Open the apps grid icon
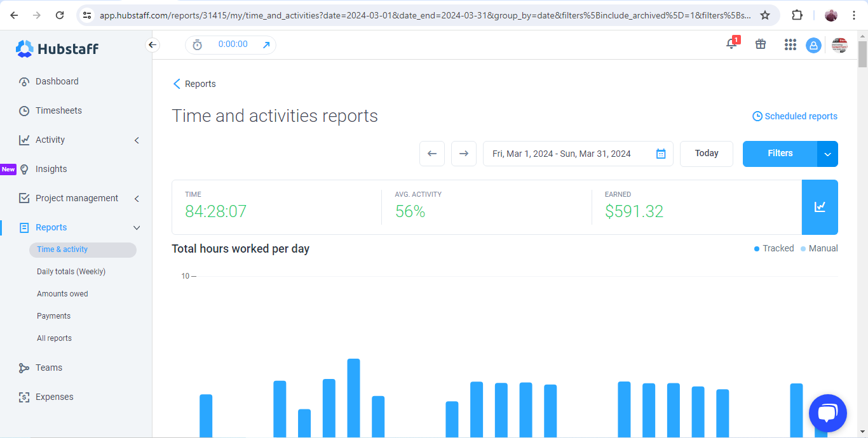The height and width of the screenshot is (438, 868). point(790,44)
